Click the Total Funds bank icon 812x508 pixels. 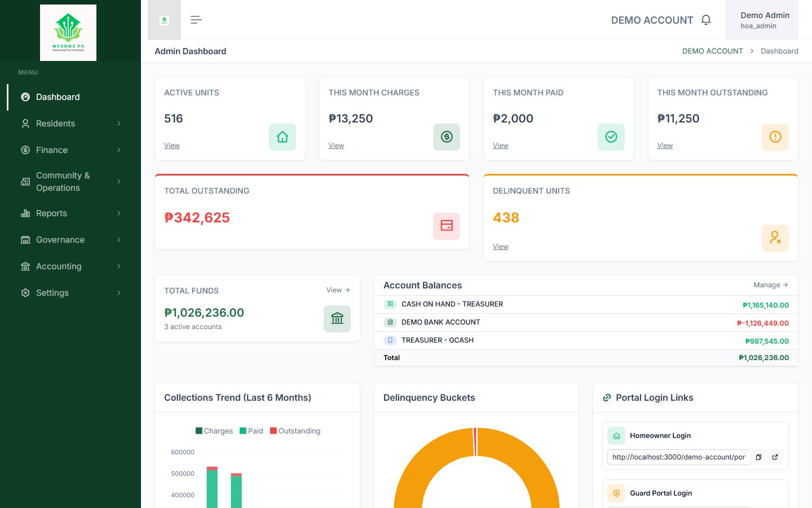(337, 319)
